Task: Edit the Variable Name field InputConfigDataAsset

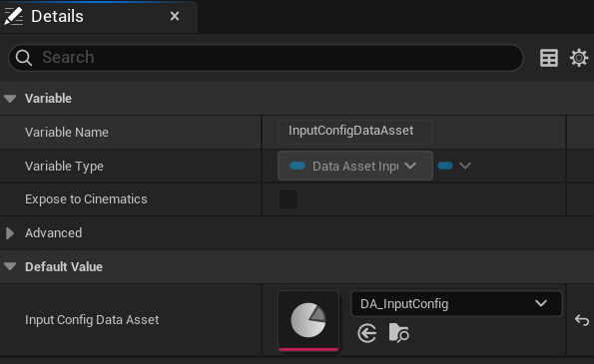Action: coord(355,132)
